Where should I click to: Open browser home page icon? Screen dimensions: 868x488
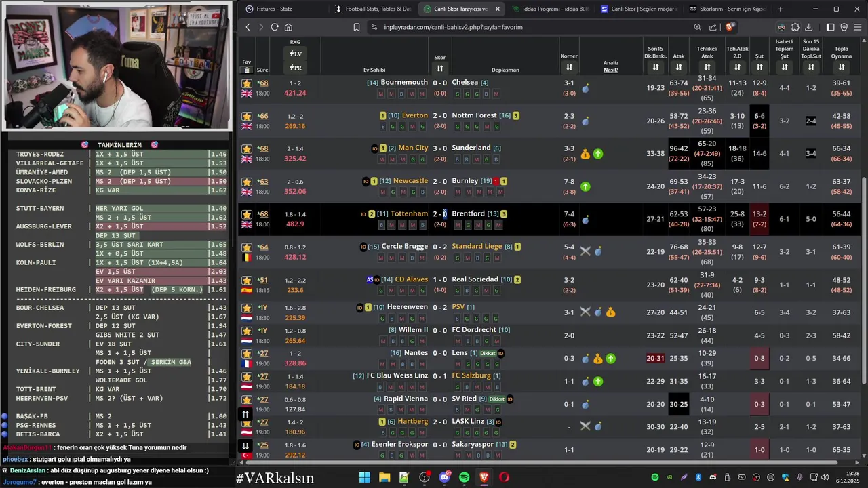coord(288,27)
